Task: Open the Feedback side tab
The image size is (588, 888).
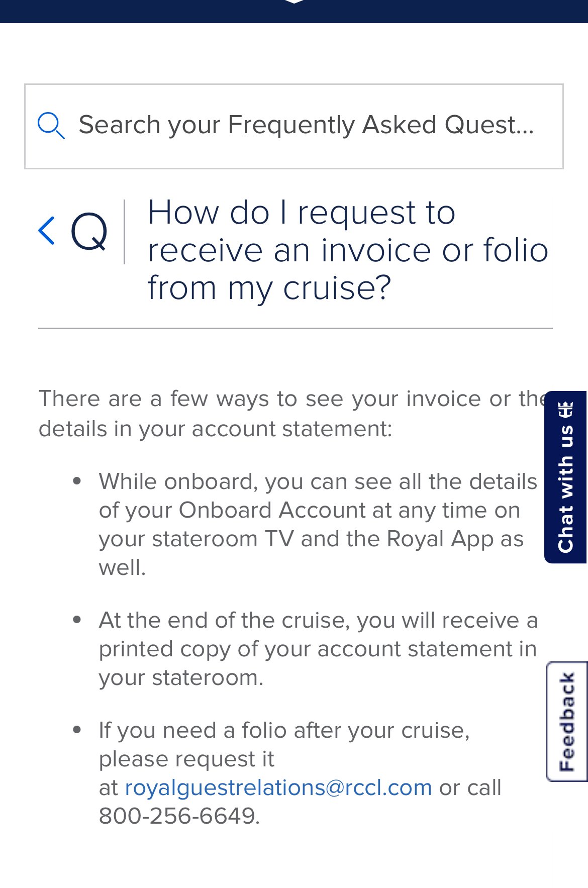Action: pos(567,722)
